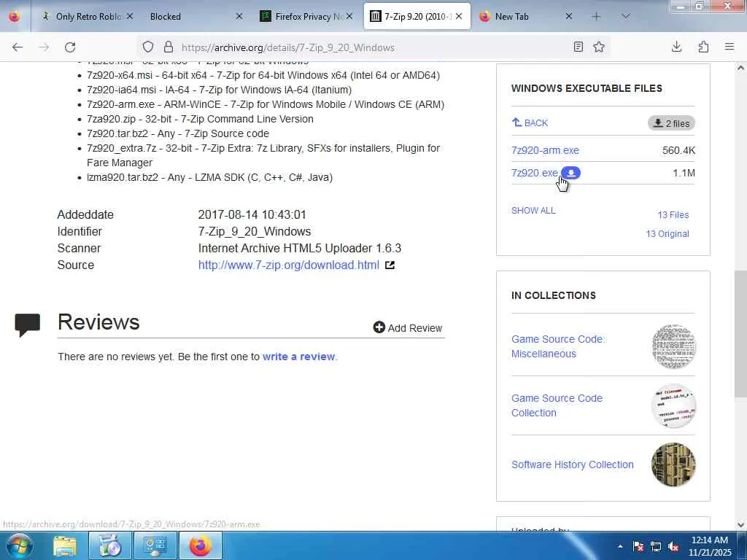The width and height of the screenshot is (747, 560).
Task: Click the Software History Collection thumbnail
Action: 673,464
